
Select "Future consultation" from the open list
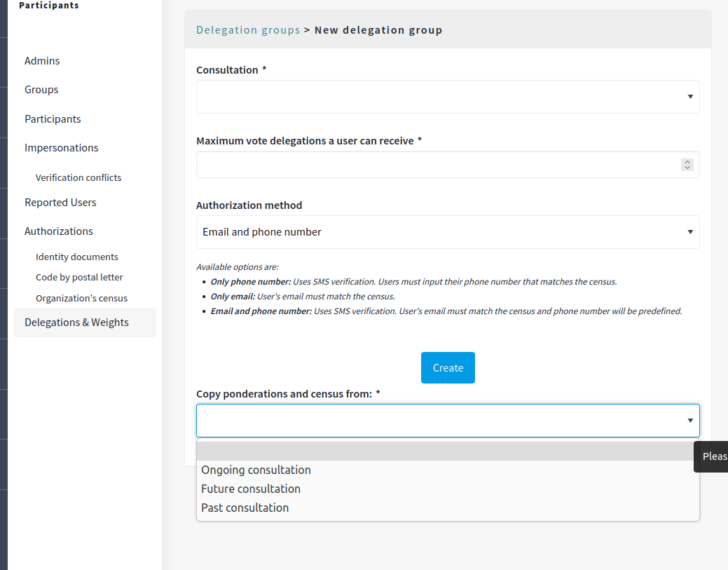(250, 489)
